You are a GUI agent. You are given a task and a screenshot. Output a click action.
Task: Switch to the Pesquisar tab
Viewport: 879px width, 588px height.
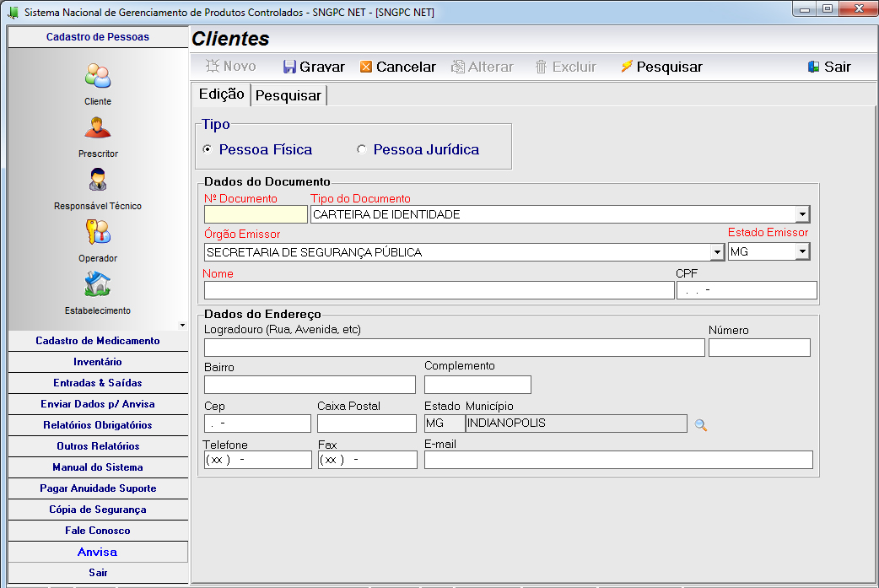pyautogui.click(x=289, y=95)
